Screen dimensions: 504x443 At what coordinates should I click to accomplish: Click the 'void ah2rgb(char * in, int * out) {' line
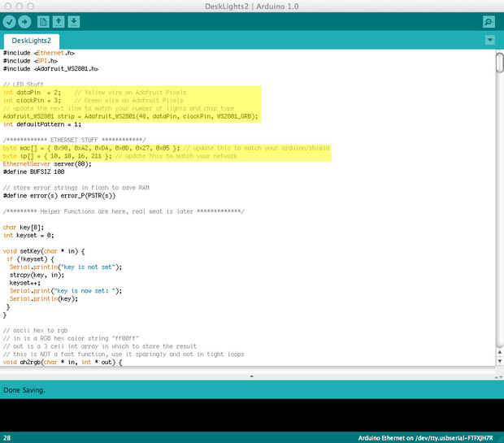point(63,363)
